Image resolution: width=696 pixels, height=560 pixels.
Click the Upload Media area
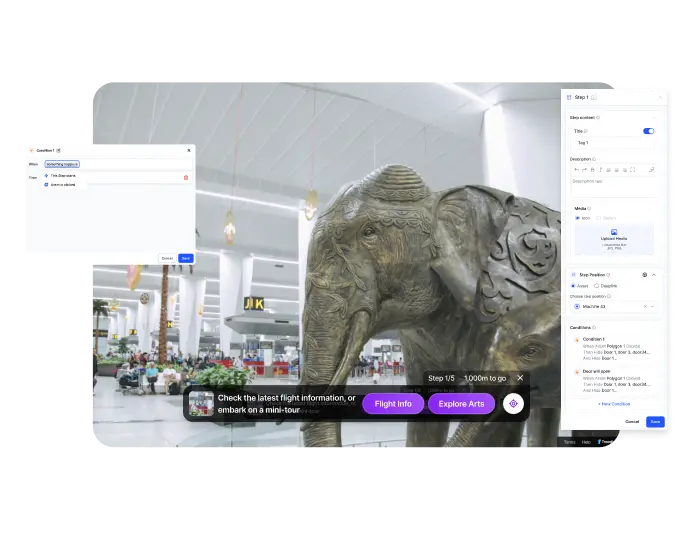614,240
